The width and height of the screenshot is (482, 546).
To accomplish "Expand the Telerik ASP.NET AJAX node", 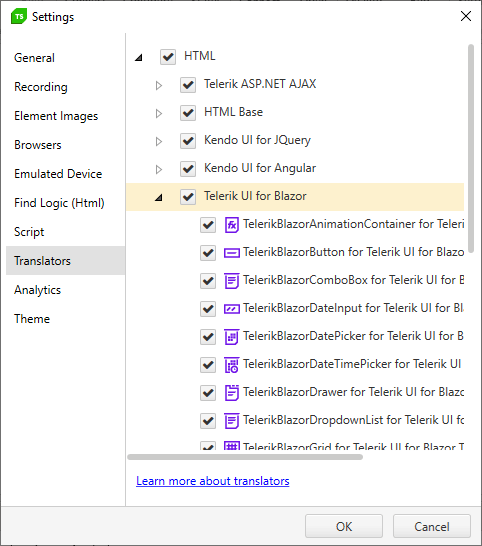I will coord(159,85).
